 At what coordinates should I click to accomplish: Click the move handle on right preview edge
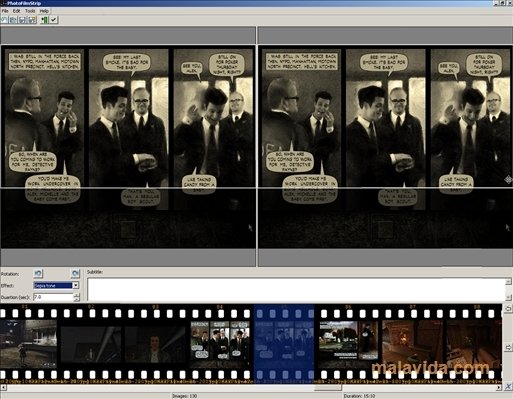tap(508, 180)
